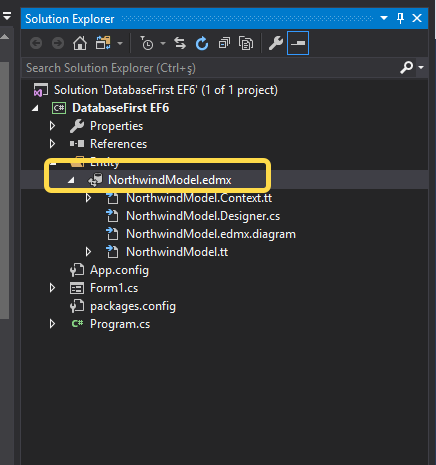Screen dimensions: 436x465
Task: Expand the References node
Action: [52, 144]
